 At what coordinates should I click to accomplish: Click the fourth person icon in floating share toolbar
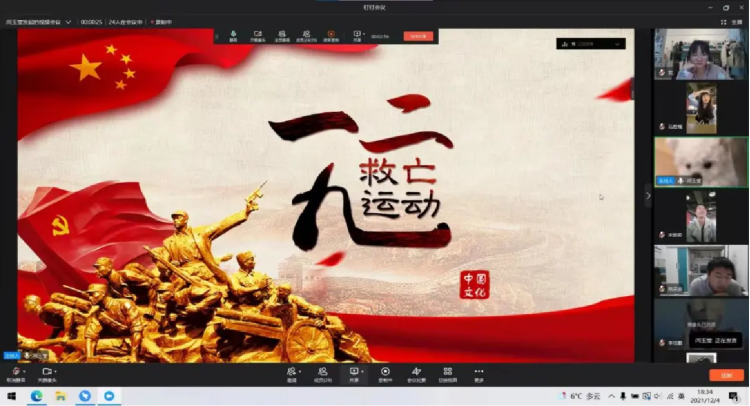coord(306,34)
